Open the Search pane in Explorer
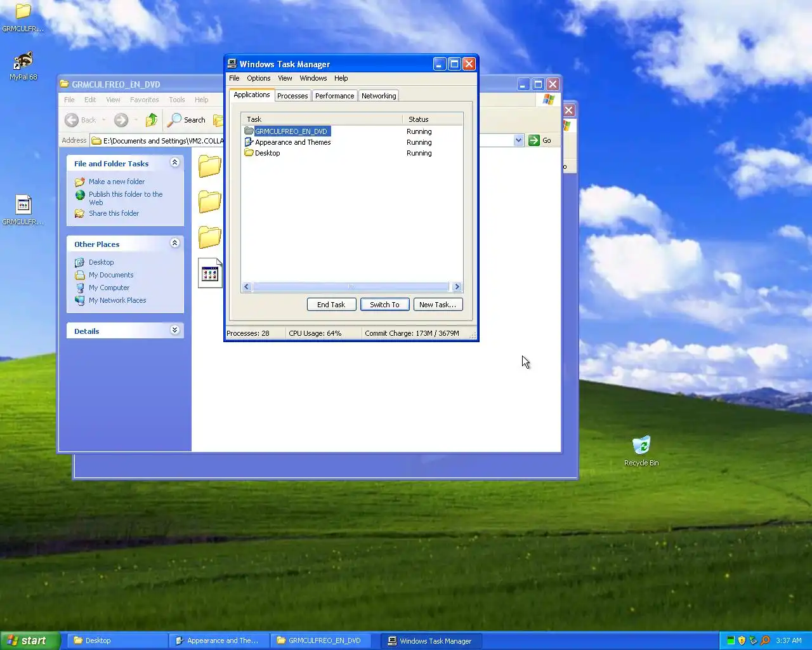This screenshot has width=812, height=650. click(187, 120)
